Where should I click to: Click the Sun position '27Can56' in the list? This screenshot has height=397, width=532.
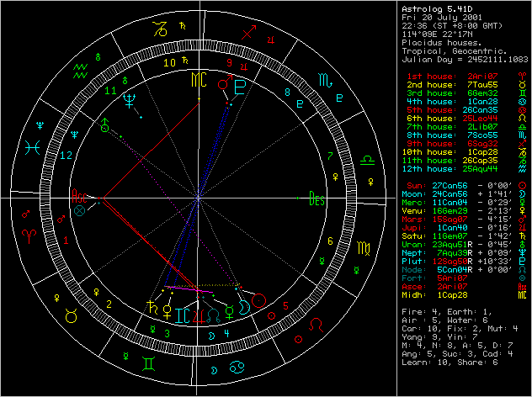tap(450, 186)
